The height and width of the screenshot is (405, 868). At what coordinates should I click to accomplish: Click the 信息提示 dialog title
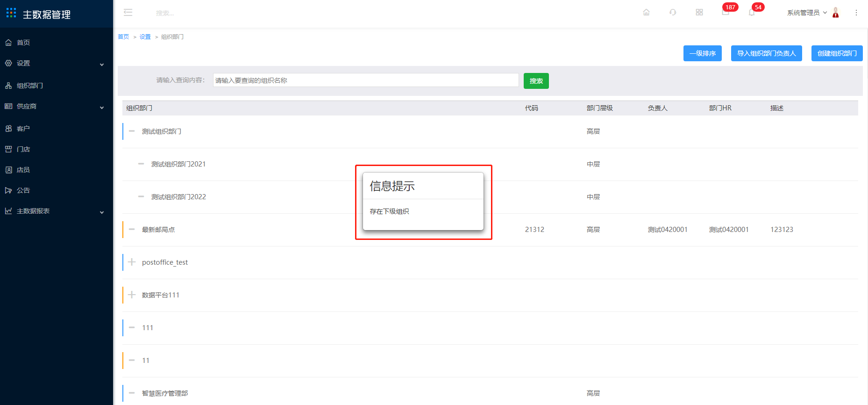click(x=392, y=186)
